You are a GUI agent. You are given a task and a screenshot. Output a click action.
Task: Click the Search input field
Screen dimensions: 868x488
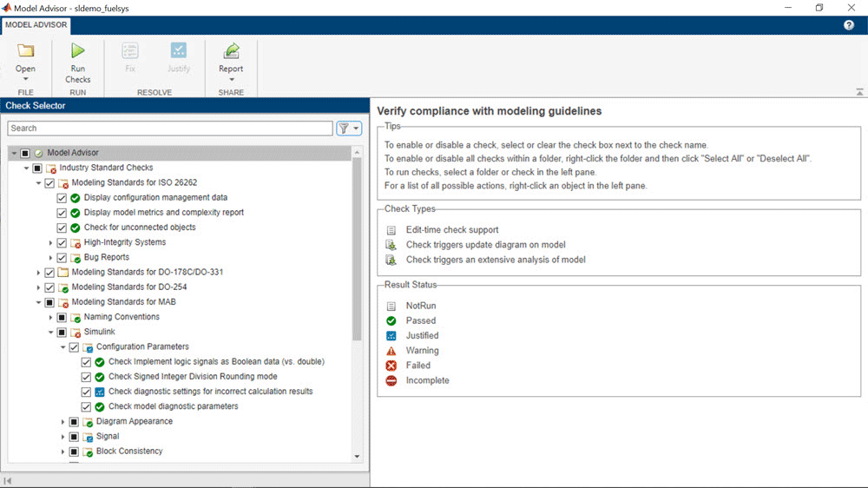pyautogui.click(x=169, y=129)
